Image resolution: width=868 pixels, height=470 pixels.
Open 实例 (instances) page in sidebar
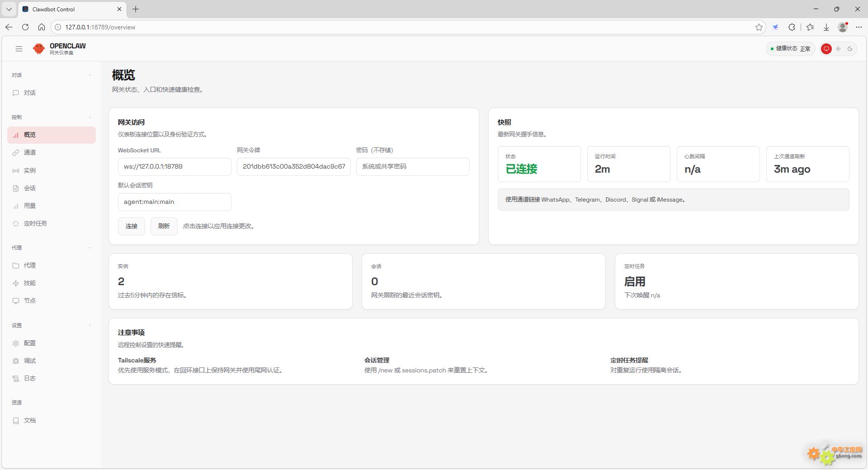(30, 170)
